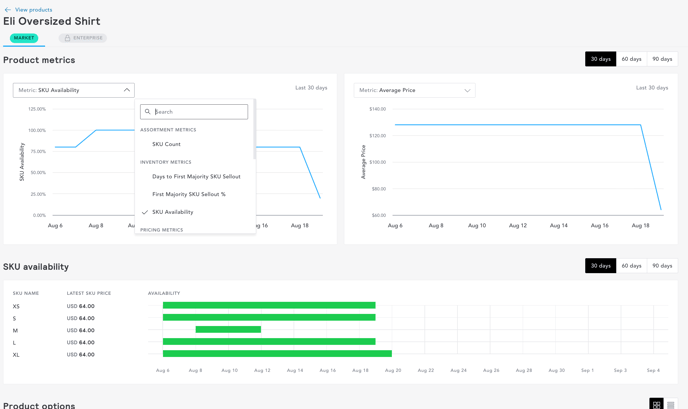Click the lock icon on Enterprise tab
The width and height of the screenshot is (688, 409).
coord(67,38)
